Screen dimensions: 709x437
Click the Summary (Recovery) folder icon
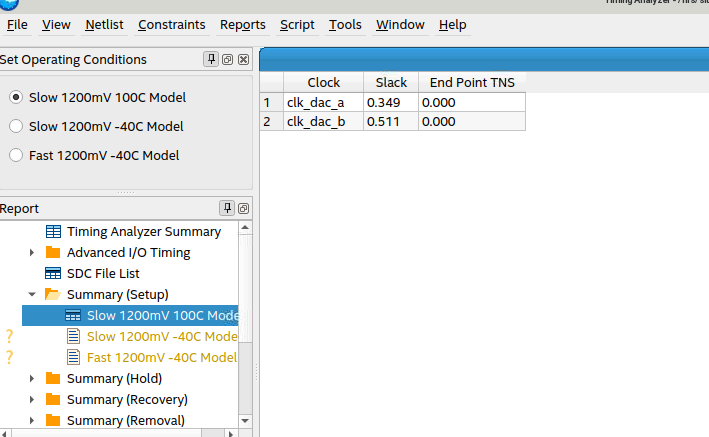(53, 399)
